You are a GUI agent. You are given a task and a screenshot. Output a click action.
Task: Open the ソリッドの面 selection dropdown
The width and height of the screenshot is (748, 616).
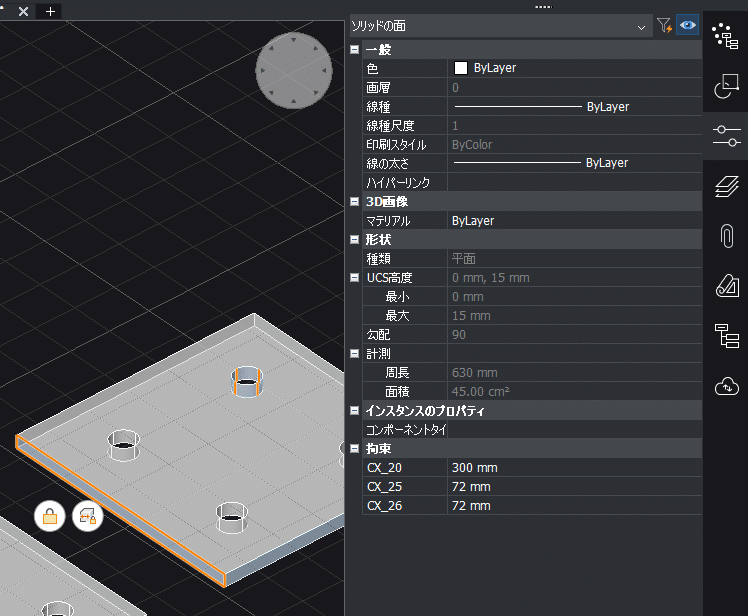click(x=499, y=26)
